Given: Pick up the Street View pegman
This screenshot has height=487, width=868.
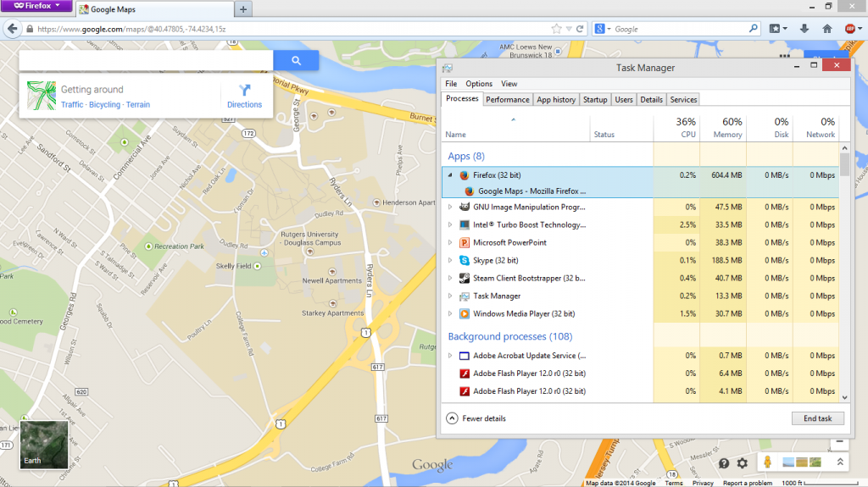Looking at the screenshot, I should click(x=767, y=462).
